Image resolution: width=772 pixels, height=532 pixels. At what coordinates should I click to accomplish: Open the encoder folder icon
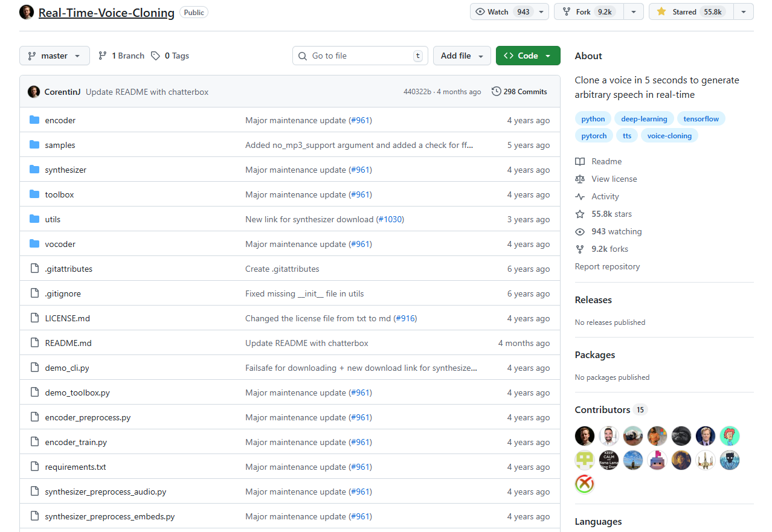click(x=34, y=120)
